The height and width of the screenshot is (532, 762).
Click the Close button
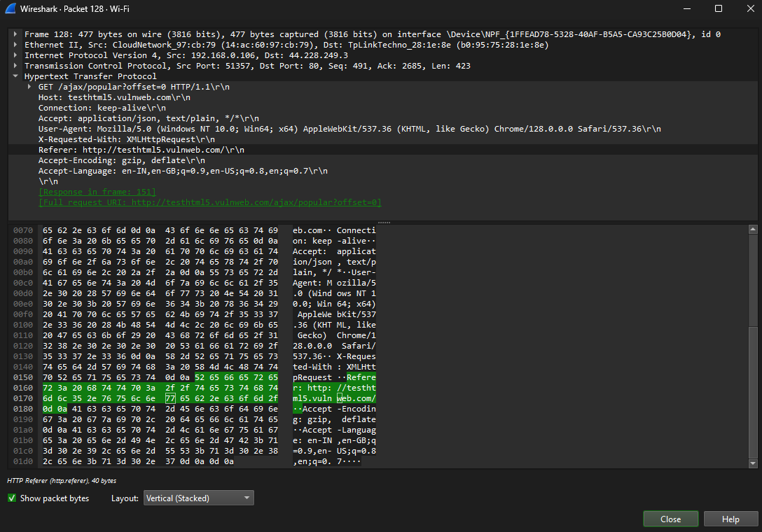point(671,519)
